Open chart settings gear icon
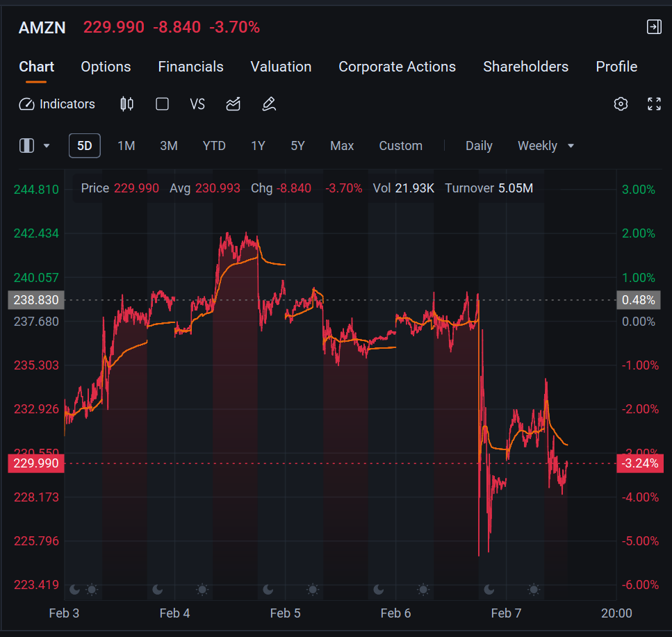The height and width of the screenshot is (637, 672). [621, 104]
